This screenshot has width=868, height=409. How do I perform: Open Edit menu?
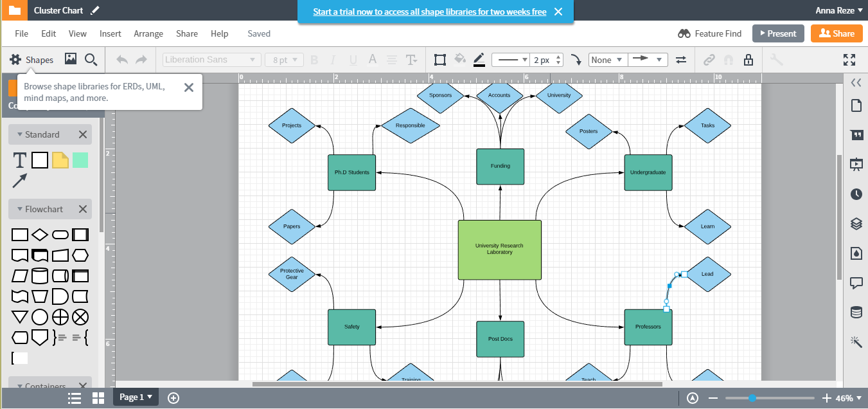click(49, 33)
